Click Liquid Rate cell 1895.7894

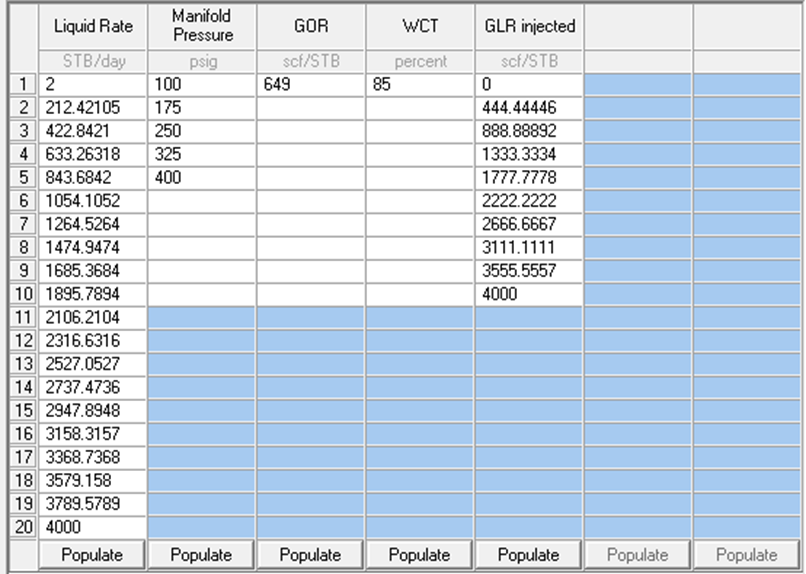pos(93,294)
